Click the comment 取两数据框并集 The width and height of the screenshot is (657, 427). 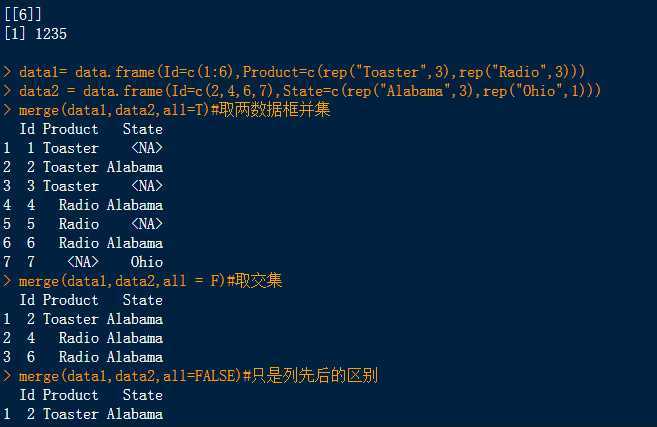(270, 110)
